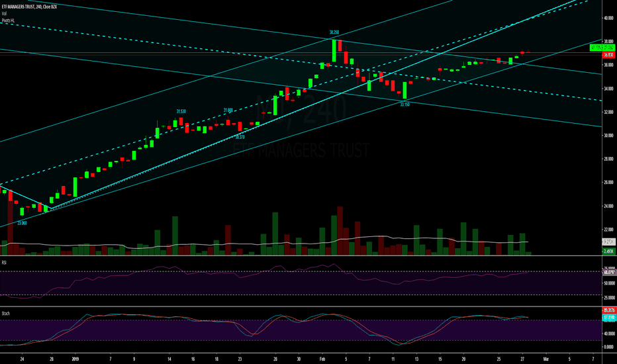Viewport: 617px width, 364px height.
Task: Select the Pivots HL indicator legend label
Action: (8, 20)
